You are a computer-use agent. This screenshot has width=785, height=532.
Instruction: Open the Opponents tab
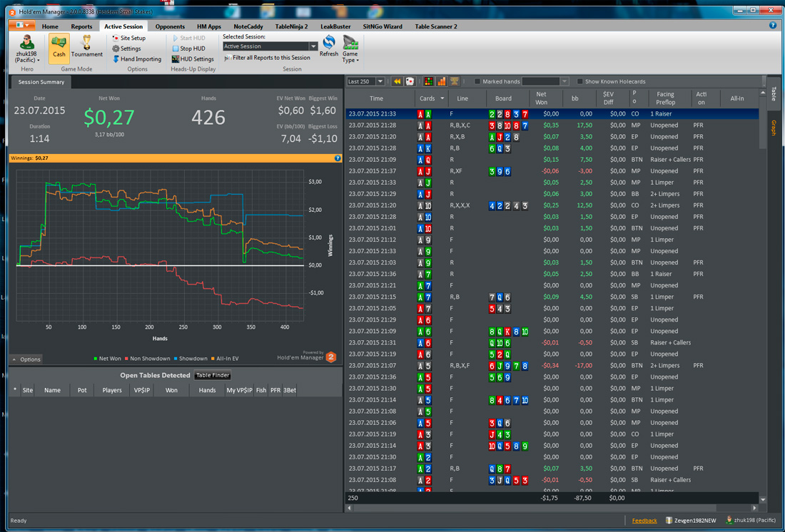pos(170,26)
